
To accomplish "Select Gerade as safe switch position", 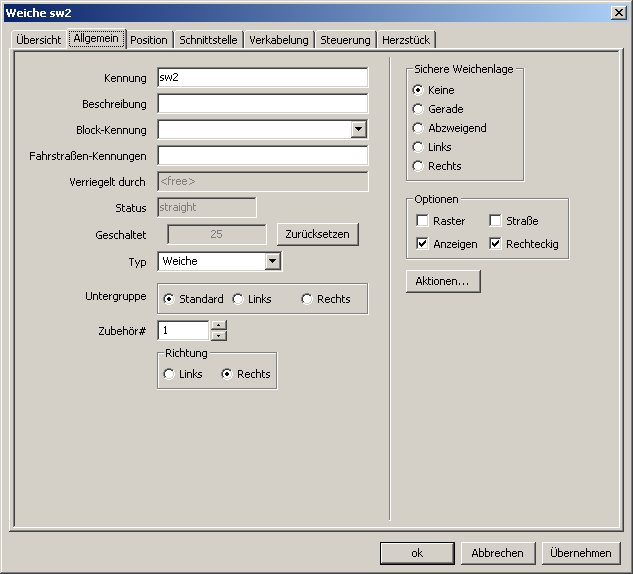I will coord(418,109).
